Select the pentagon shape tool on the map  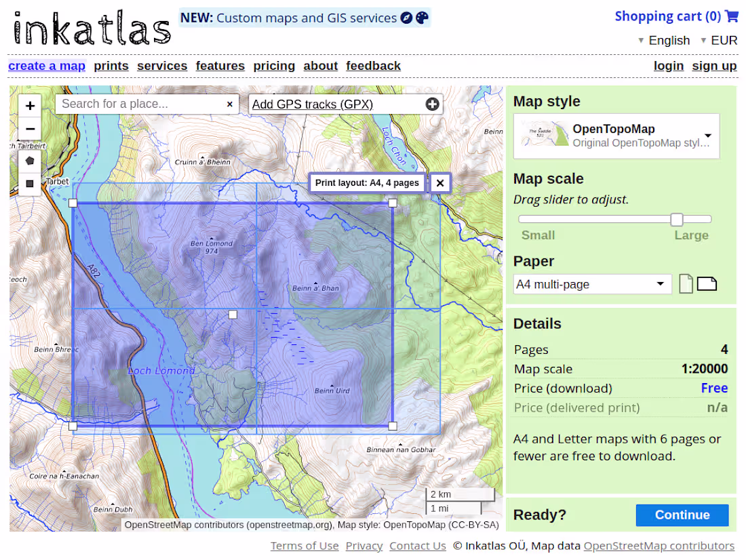30,161
